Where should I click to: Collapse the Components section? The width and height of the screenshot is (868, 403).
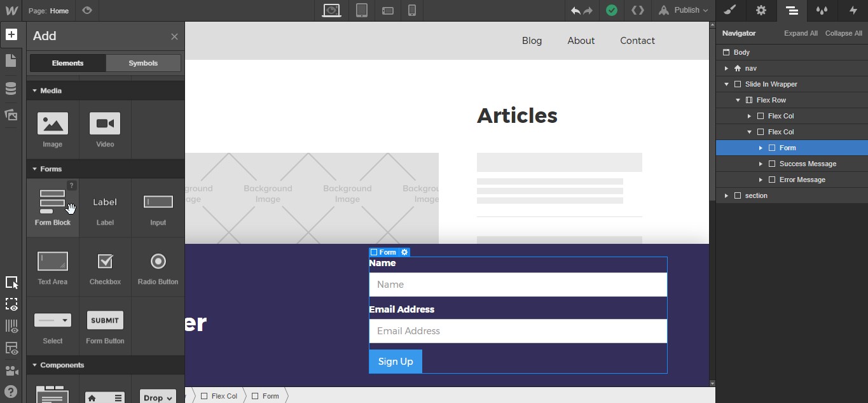106,365
